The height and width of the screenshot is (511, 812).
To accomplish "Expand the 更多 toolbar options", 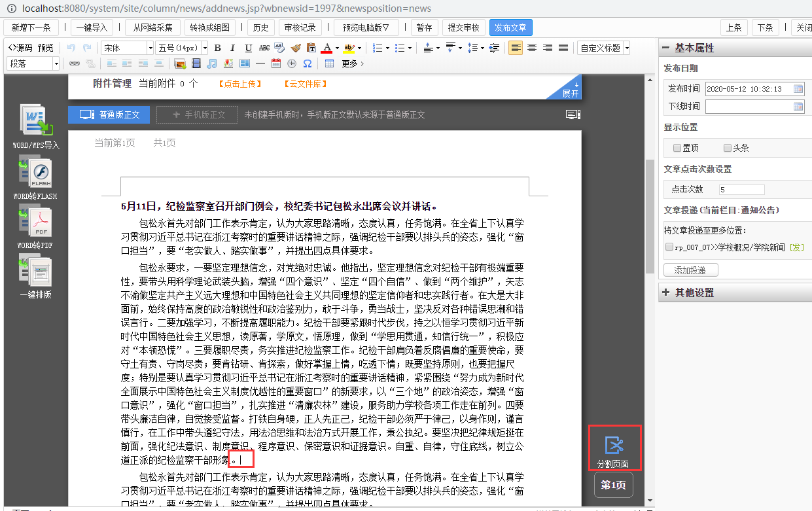I will [353, 63].
